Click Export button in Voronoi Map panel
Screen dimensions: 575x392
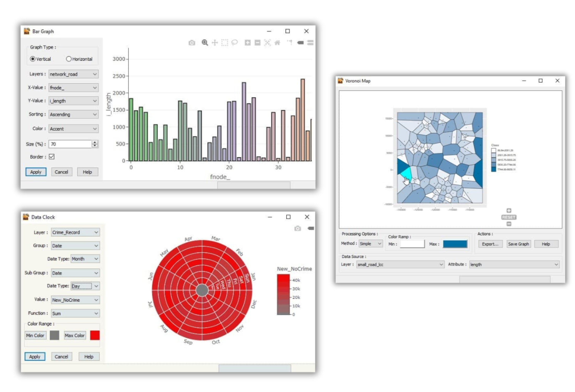[x=488, y=244]
